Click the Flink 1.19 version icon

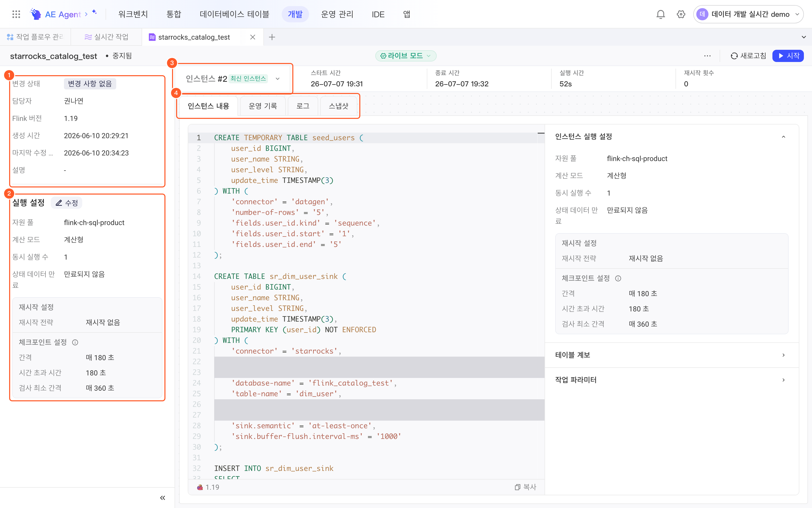[200, 487]
